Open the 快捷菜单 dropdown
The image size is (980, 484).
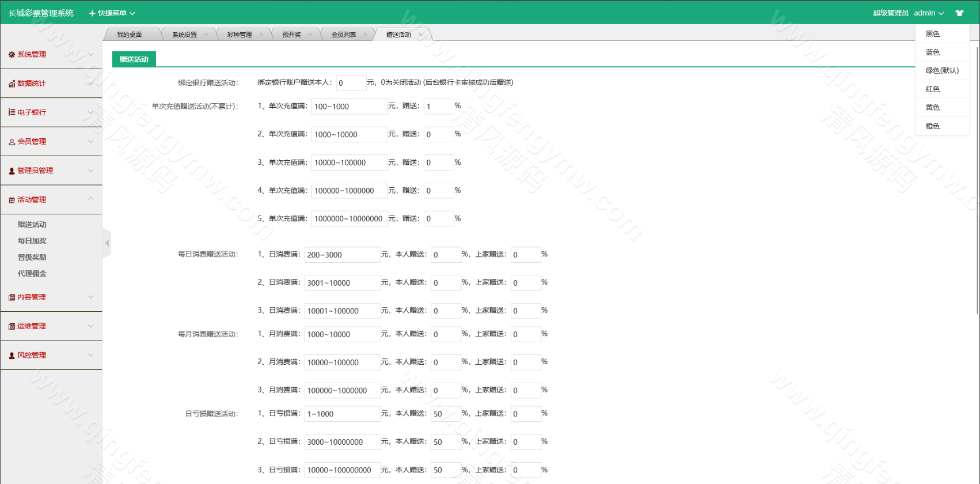coord(112,13)
